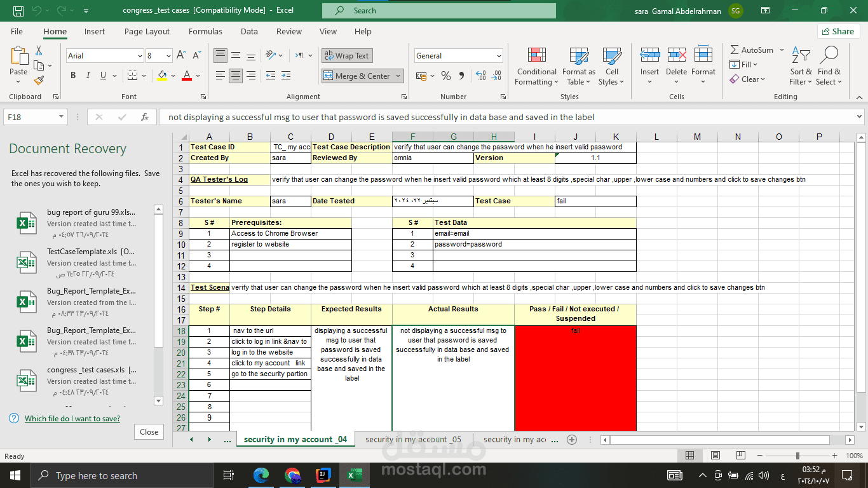The width and height of the screenshot is (868, 488).
Task: Toggle Underline formatting
Action: (x=104, y=76)
